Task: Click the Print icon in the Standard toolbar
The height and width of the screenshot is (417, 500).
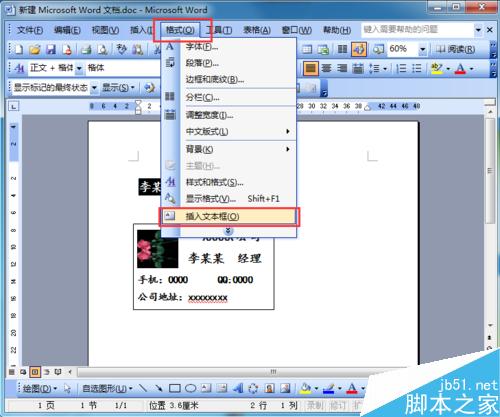Action: pyautogui.click(x=87, y=49)
